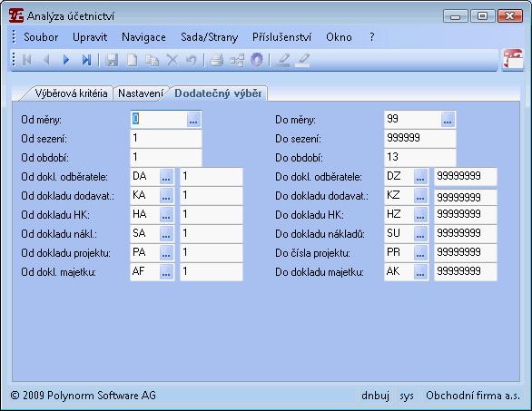Open lookup next to AK document type
This screenshot has width=532, height=411.
click(420, 271)
